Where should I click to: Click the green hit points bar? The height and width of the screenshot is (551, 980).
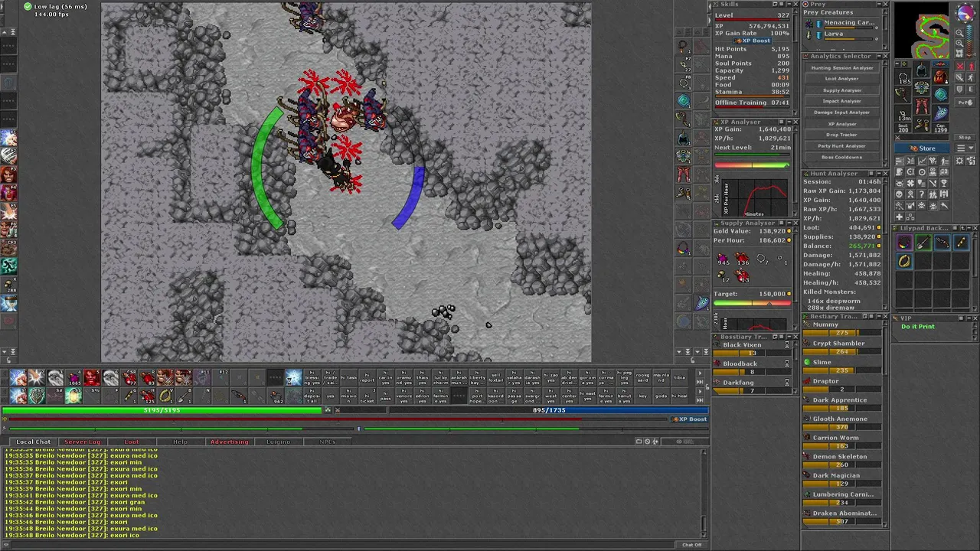162,410
